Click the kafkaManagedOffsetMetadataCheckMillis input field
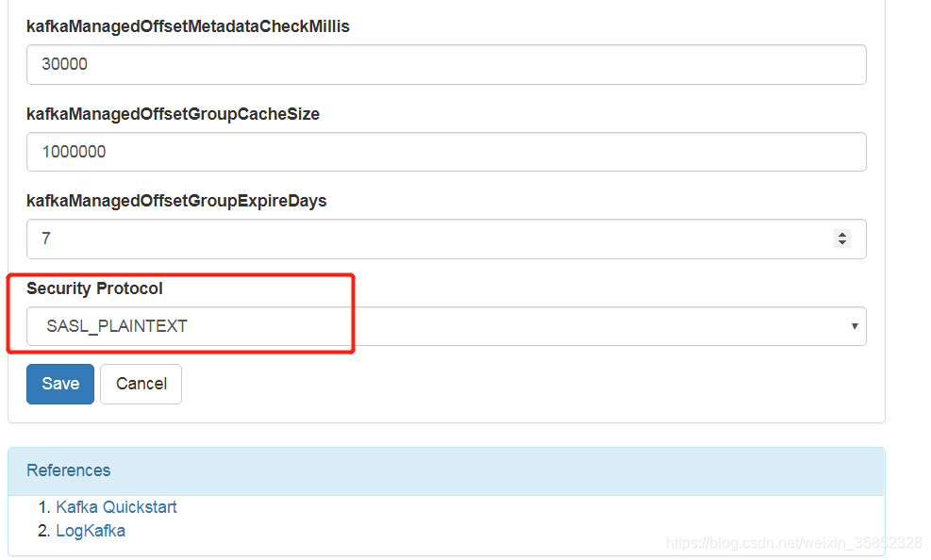This screenshot has width=931, height=560. click(446, 64)
